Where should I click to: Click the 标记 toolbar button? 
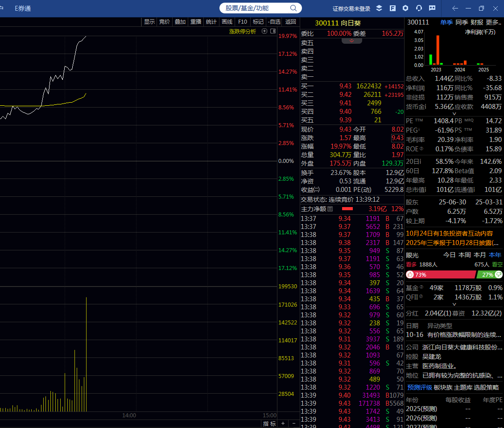pyautogui.click(x=258, y=21)
